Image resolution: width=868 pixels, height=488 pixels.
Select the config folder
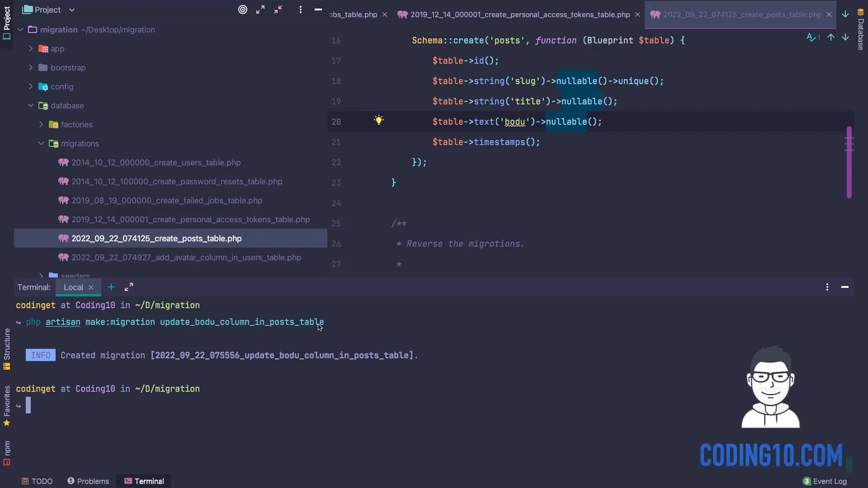[62, 86]
